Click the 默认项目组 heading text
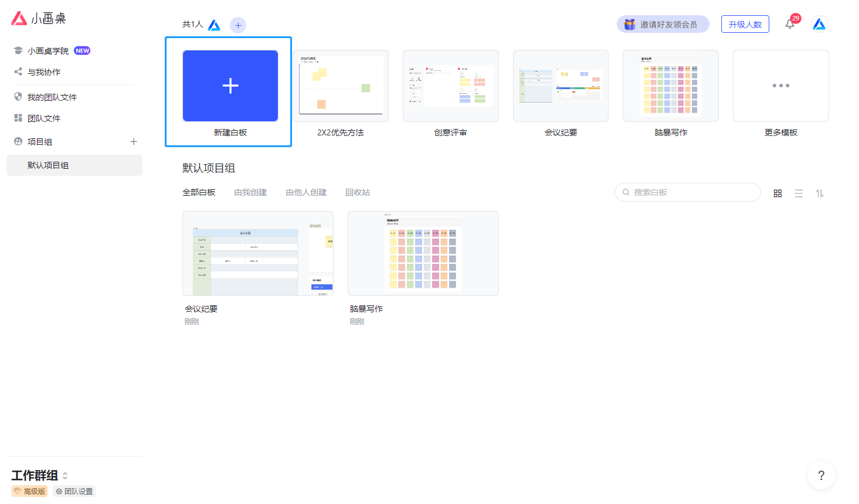859x504 pixels. tap(209, 168)
